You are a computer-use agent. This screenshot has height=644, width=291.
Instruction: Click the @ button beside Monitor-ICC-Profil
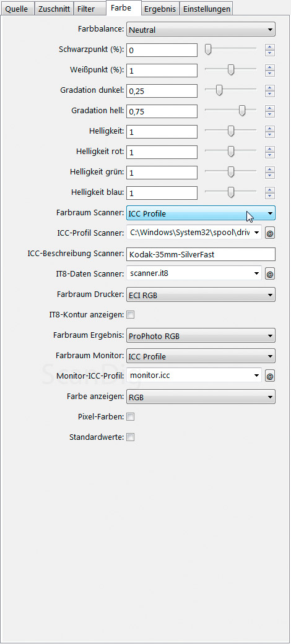269,376
